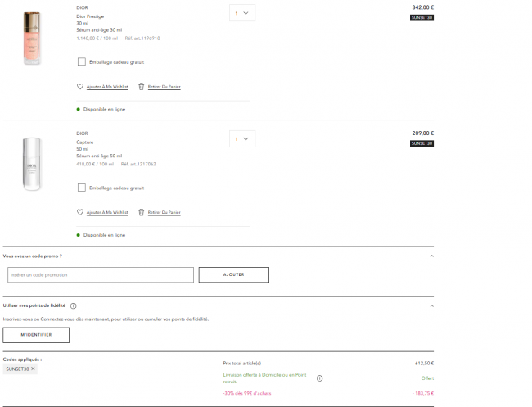Open the Capture serum product thumbnail
This screenshot has height=407, width=532.
[32, 164]
